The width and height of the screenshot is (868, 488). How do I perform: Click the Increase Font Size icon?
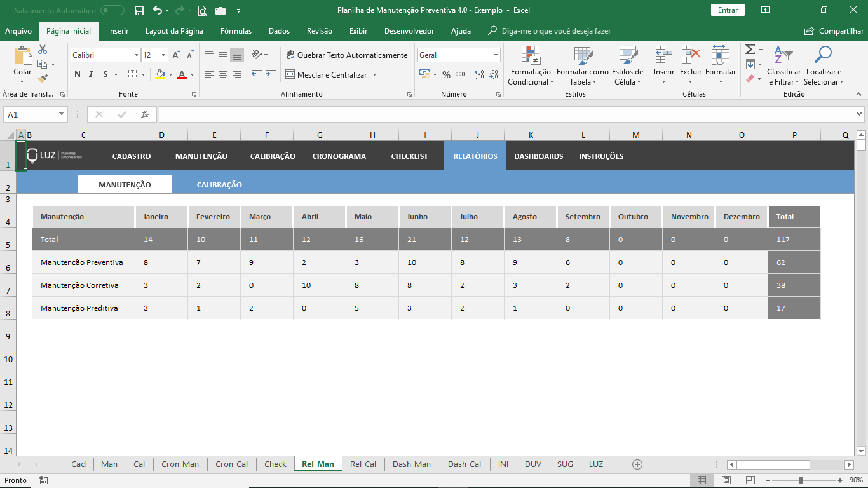(x=176, y=55)
